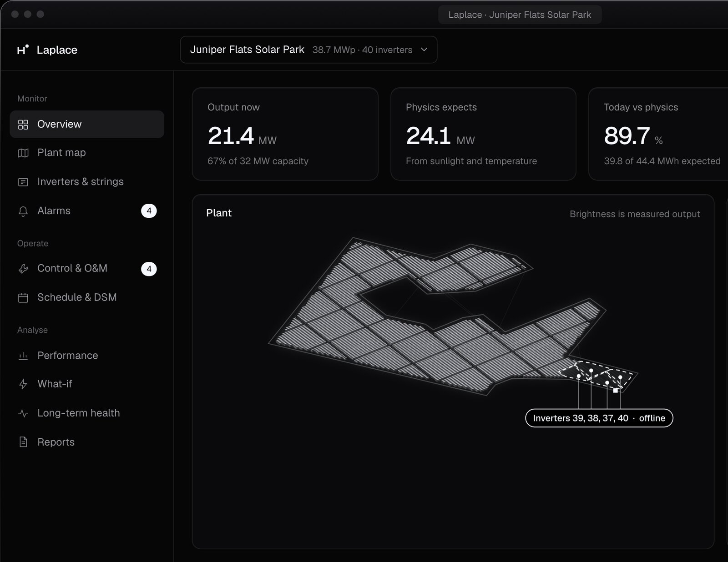Click the Control & O&M wrench icon

23,269
